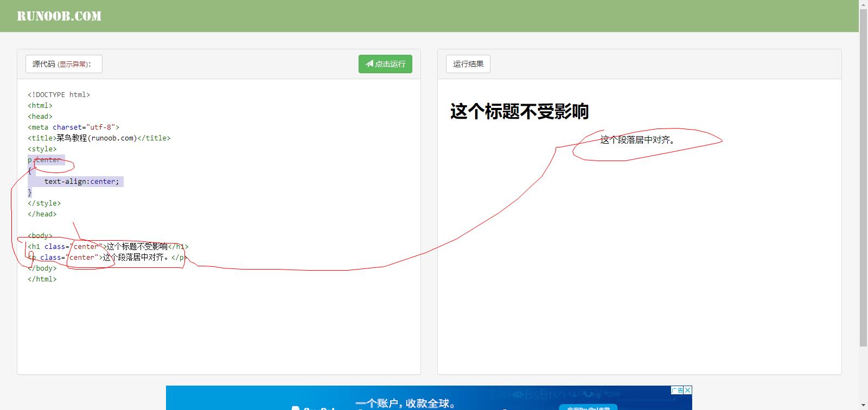Click the closing </style> tag line
The width and height of the screenshot is (868, 410).
click(44, 203)
